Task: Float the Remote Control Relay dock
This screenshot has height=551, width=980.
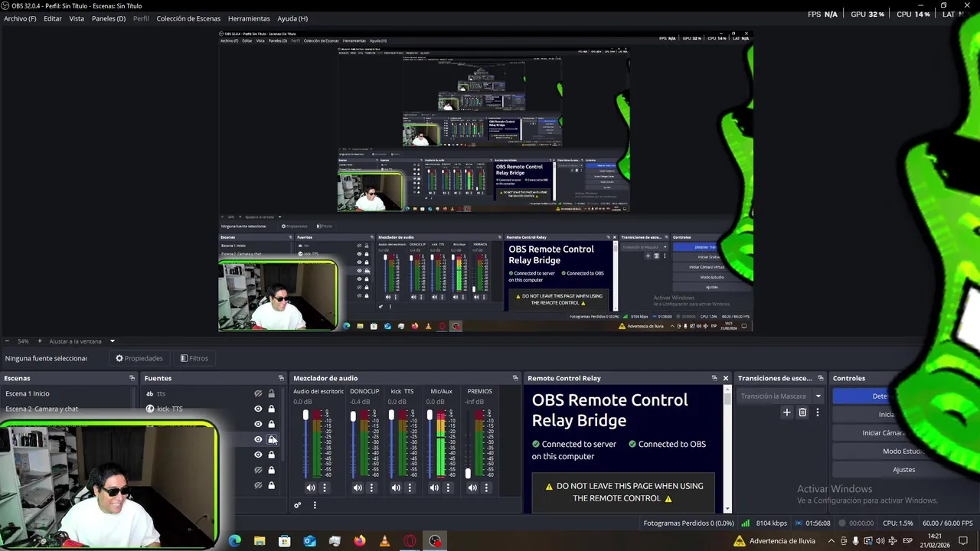Action: [x=714, y=378]
